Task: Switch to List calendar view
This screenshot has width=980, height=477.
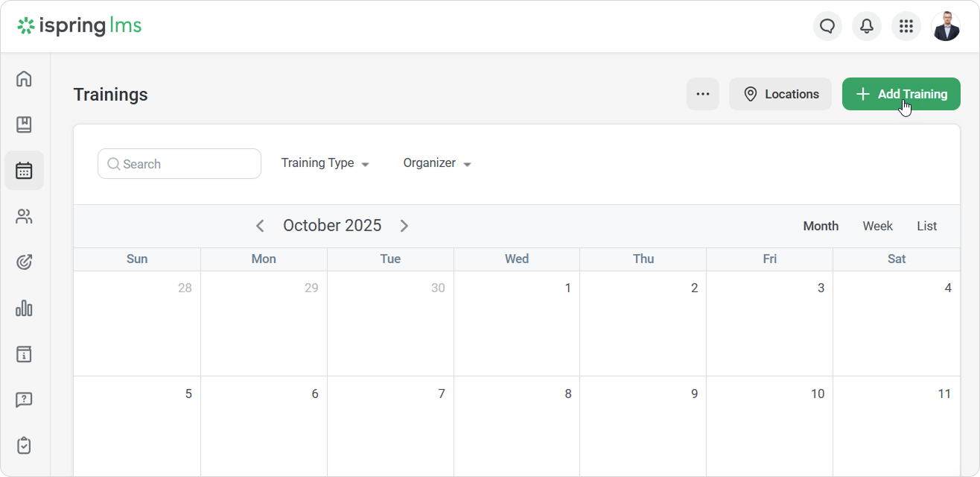Action: point(926,226)
